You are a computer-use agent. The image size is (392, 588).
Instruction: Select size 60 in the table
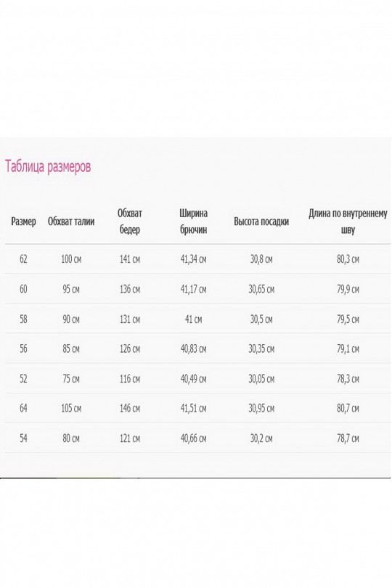click(23, 289)
